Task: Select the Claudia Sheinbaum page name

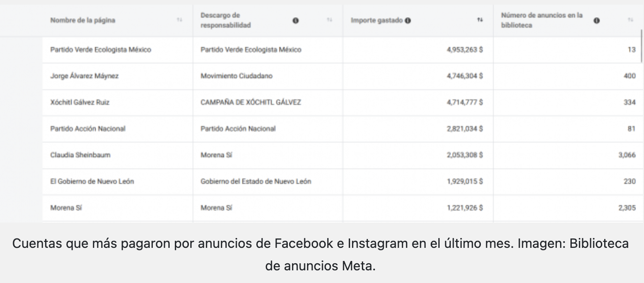Action: 80,155
